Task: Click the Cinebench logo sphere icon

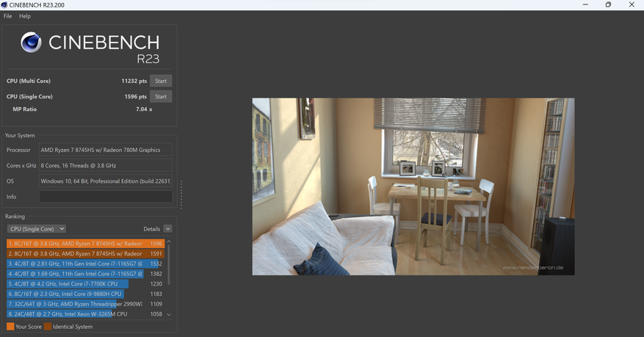Action: (32, 43)
